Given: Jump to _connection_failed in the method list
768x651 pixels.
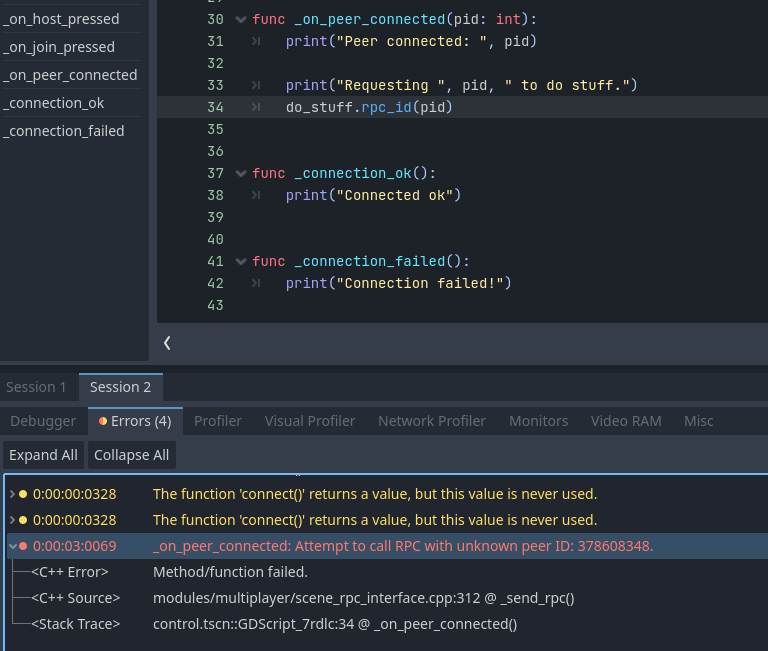Looking at the screenshot, I should tap(64, 131).
